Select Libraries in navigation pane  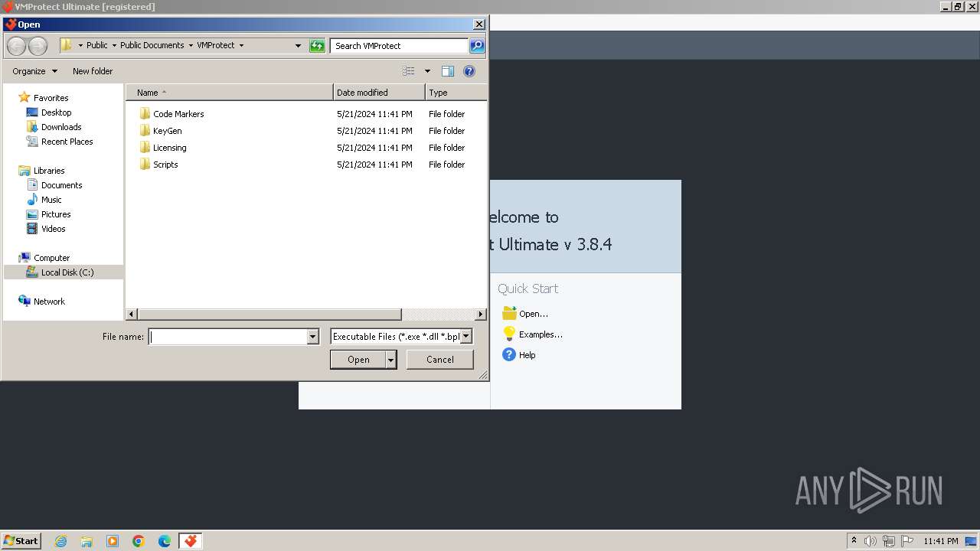[49, 171]
